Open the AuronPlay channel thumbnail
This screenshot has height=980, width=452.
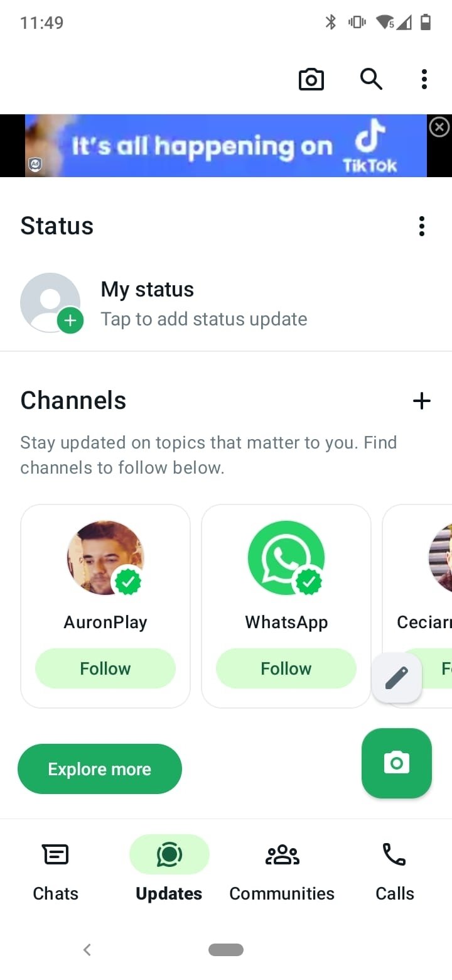tap(105, 558)
